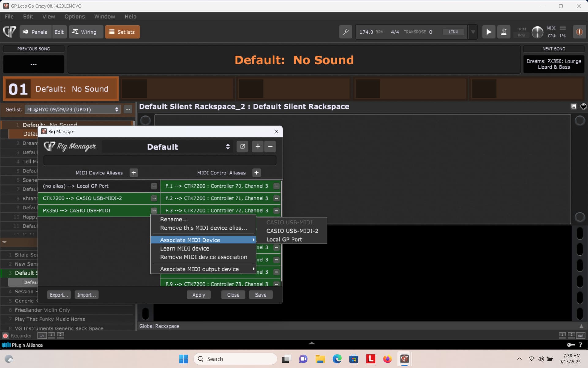588x368 pixels.
Task: Toggle the IN indicator next to Recorder
Action: point(42,335)
